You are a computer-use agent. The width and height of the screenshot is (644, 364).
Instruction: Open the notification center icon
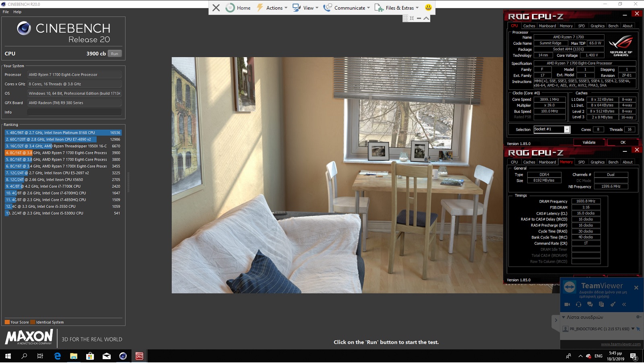click(633, 356)
